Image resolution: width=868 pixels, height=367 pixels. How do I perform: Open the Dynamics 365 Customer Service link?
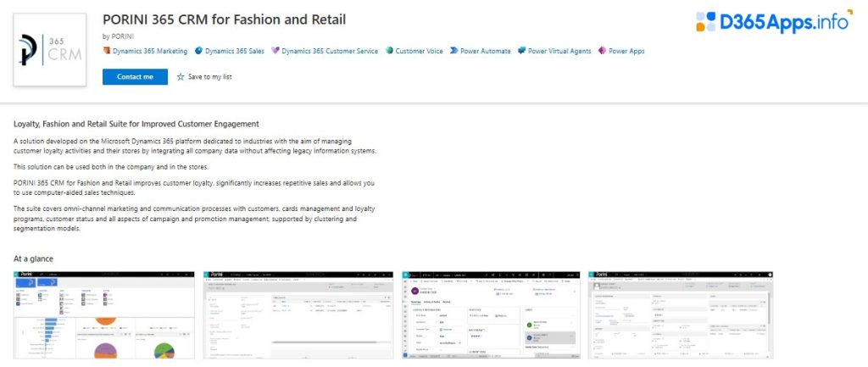[x=330, y=51]
